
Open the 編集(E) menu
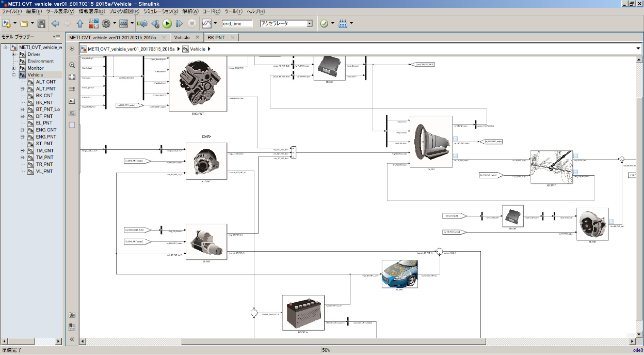point(35,11)
